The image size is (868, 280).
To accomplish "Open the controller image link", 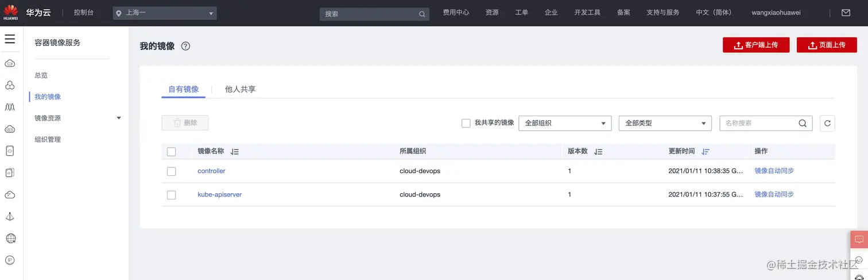I will click(x=211, y=171).
